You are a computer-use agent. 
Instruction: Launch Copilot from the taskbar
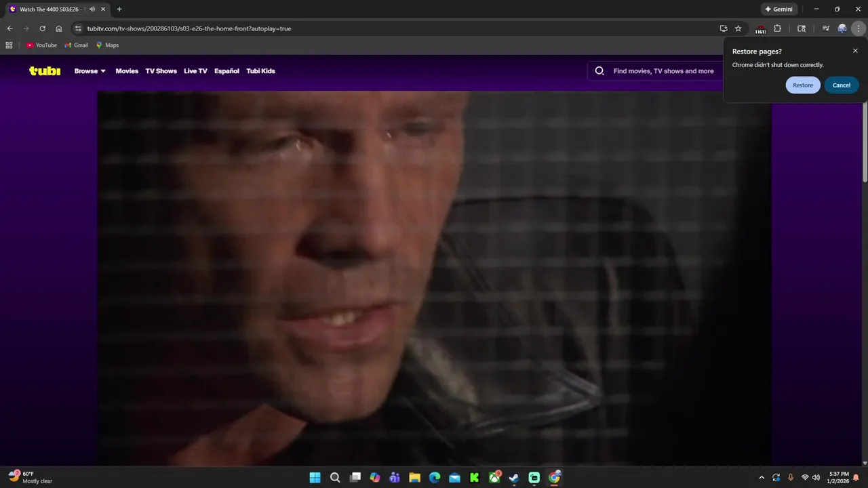click(x=375, y=478)
